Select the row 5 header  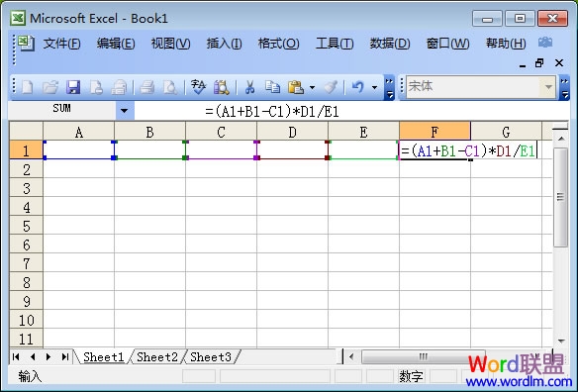[x=26, y=226]
